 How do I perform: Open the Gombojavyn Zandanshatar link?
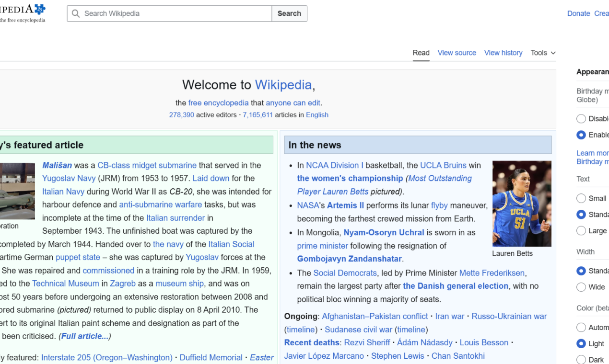pyautogui.click(x=349, y=259)
